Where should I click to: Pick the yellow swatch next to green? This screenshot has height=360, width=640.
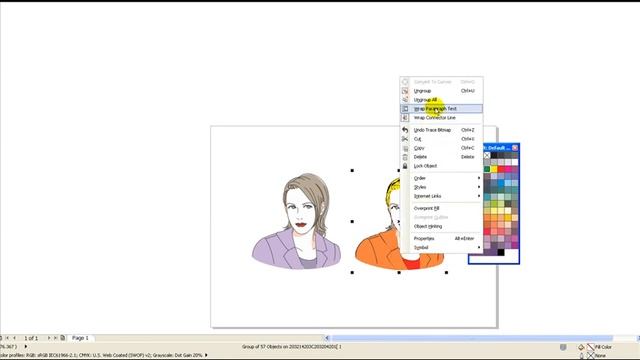[x=494, y=169]
